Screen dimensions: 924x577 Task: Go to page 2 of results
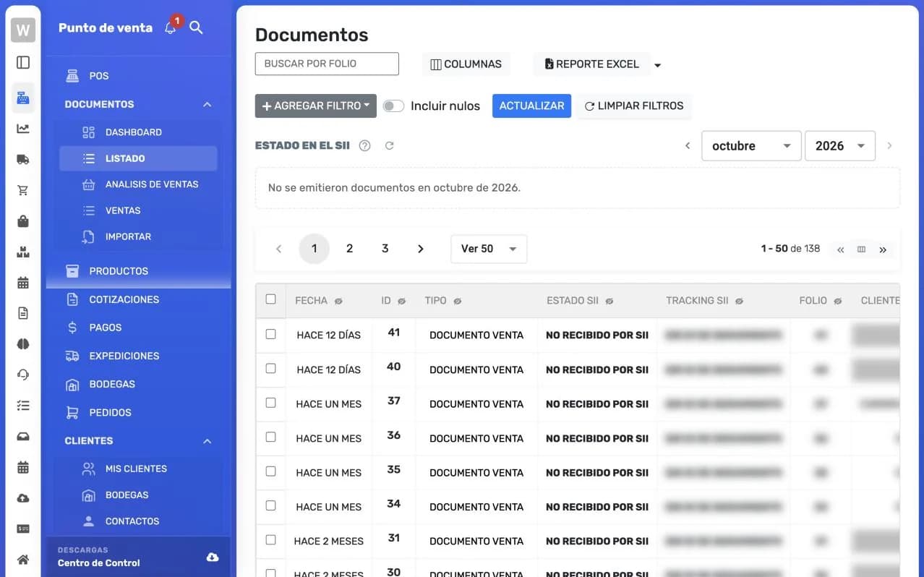(349, 249)
